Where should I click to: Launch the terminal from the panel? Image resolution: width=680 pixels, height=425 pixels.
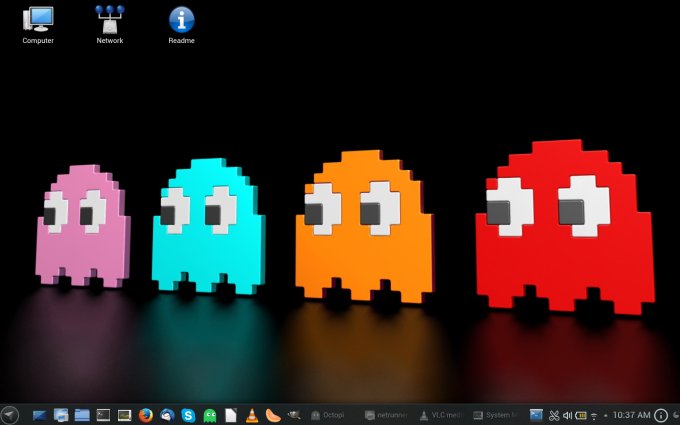pos(103,415)
